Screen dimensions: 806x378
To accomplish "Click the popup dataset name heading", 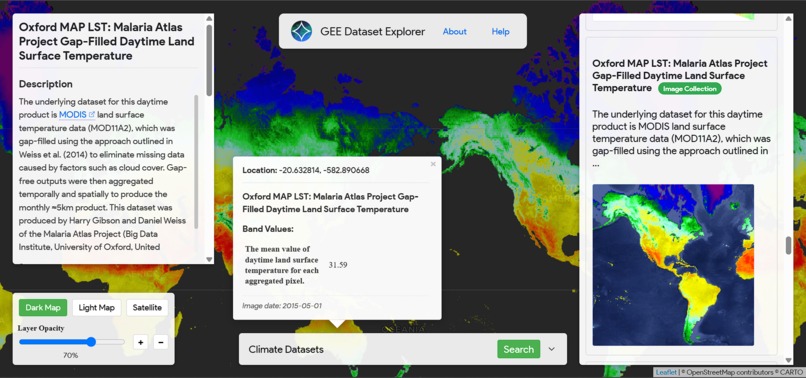I will pyautogui.click(x=331, y=203).
